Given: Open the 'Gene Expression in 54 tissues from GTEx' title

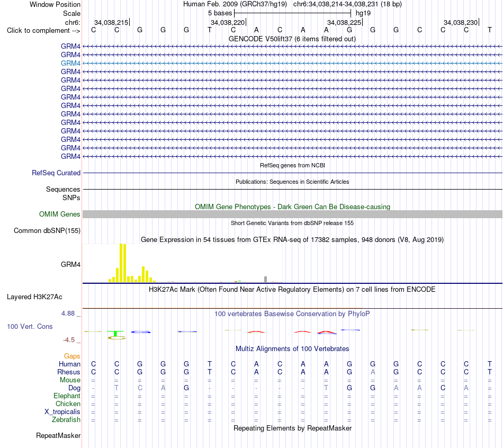Looking at the screenshot, I should 292,240.
